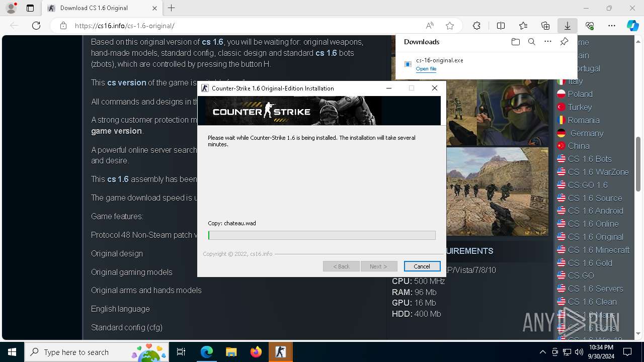
Task: Search downloads in Downloads panel
Action: (531, 42)
